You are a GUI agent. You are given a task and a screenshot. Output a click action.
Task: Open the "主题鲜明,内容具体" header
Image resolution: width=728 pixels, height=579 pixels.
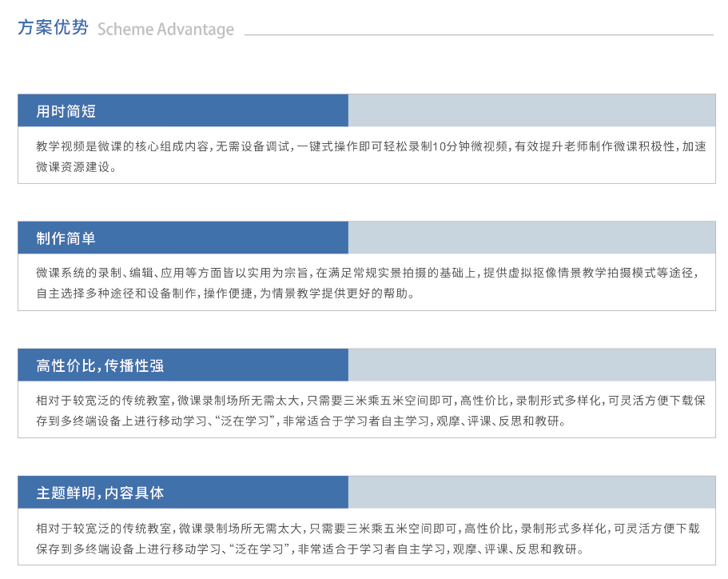pyautogui.click(x=183, y=492)
